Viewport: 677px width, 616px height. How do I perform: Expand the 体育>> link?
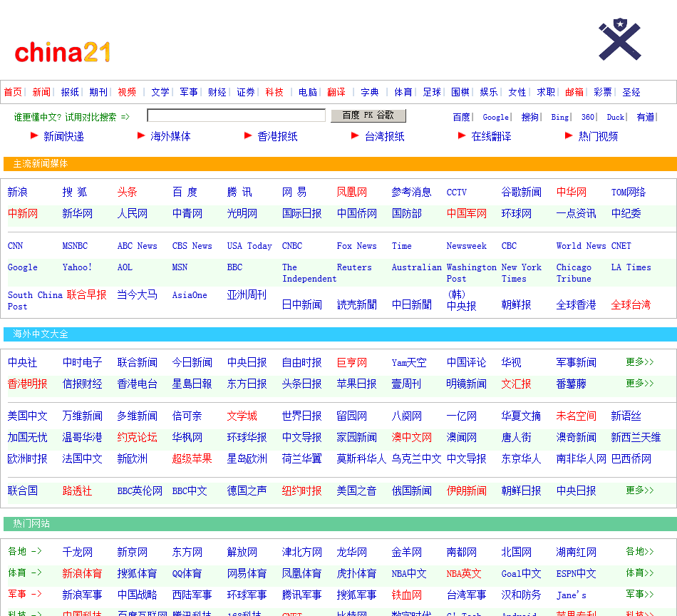click(640, 573)
